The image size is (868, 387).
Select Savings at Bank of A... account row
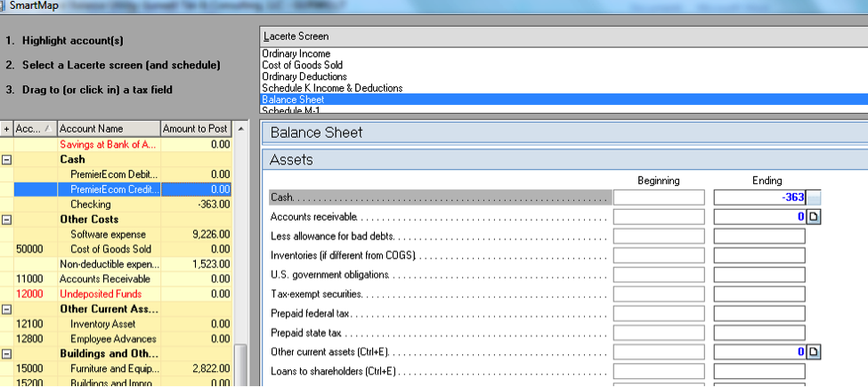(x=116, y=145)
